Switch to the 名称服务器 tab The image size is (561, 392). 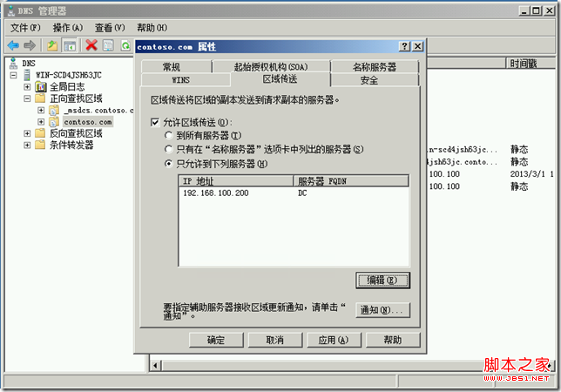(x=375, y=67)
